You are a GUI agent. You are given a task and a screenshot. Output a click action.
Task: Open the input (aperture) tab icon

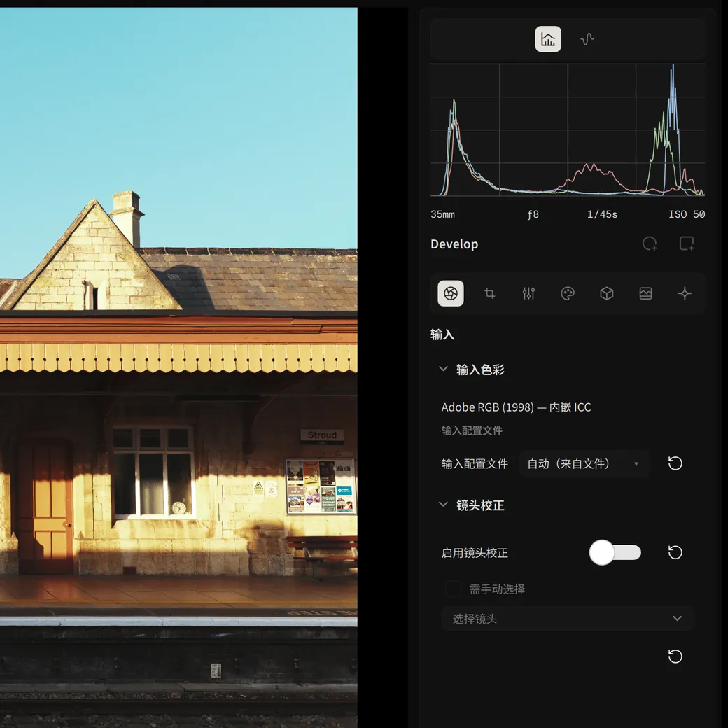coord(450,293)
